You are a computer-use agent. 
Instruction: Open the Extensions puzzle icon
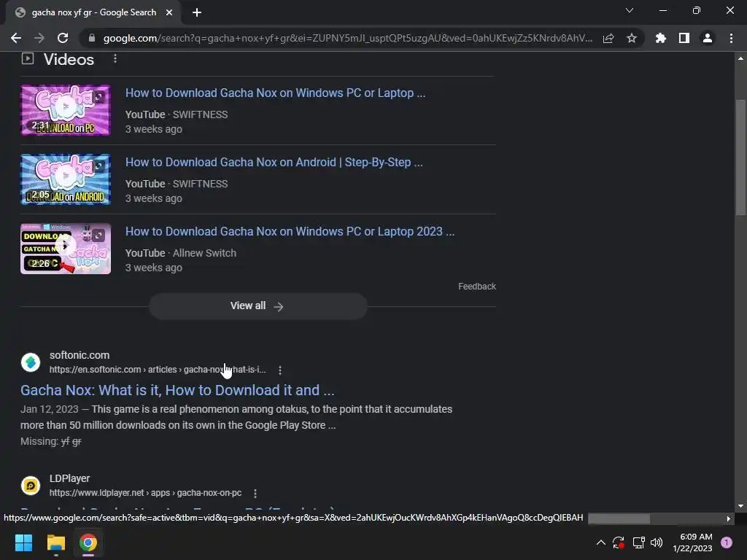click(x=661, y=38)
